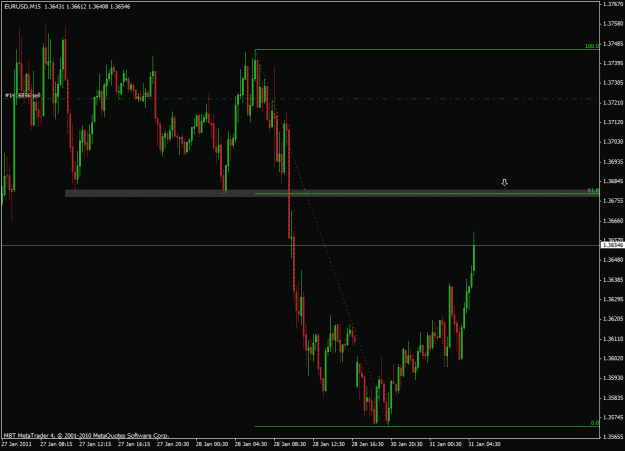Click the 27 Jan 12:15 time label

[x=95, y=444]
